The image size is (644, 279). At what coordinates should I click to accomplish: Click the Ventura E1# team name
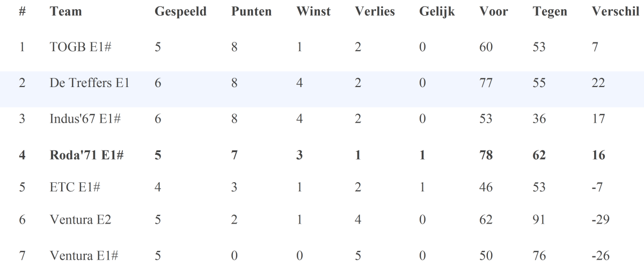click(x=84, y=256)
